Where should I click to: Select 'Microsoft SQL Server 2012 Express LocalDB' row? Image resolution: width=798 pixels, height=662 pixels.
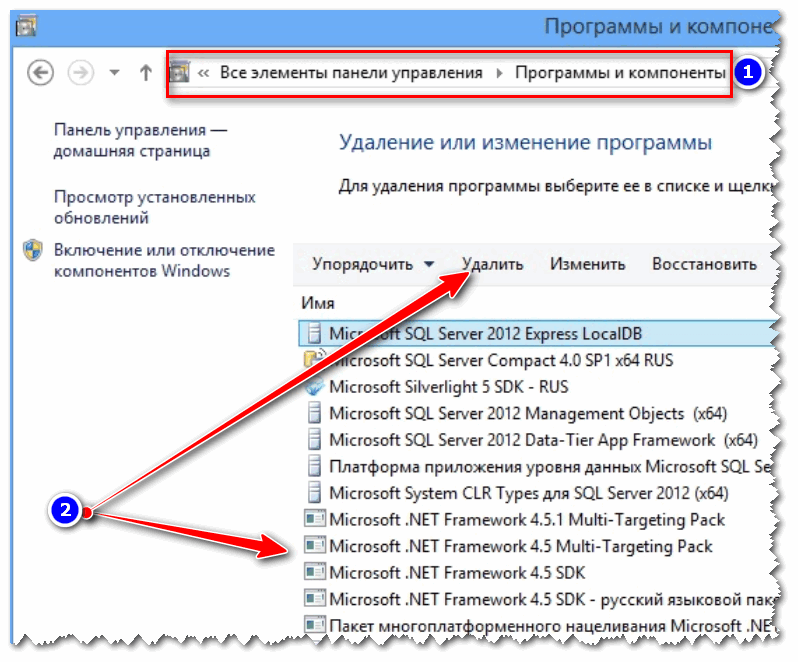coord(537,333)
